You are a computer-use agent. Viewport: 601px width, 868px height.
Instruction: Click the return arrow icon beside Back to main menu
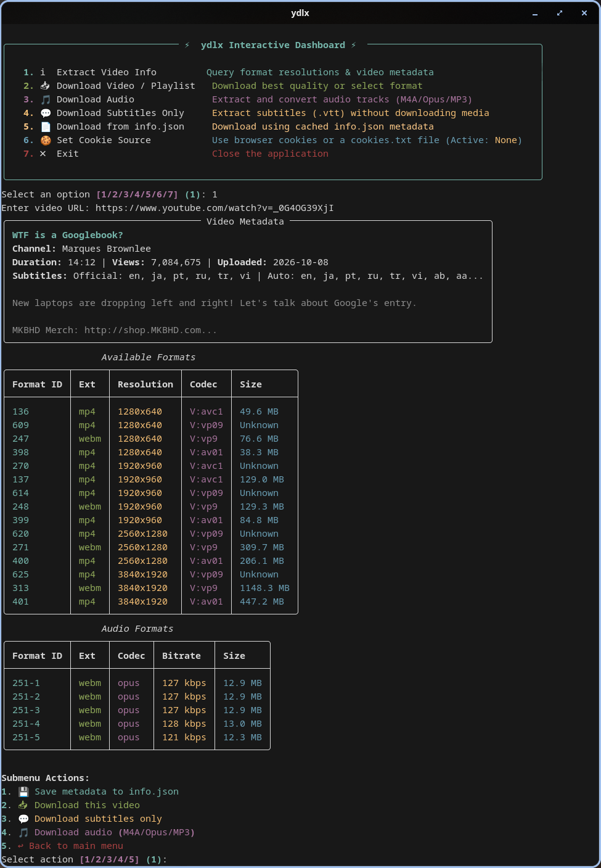point(20,846)
